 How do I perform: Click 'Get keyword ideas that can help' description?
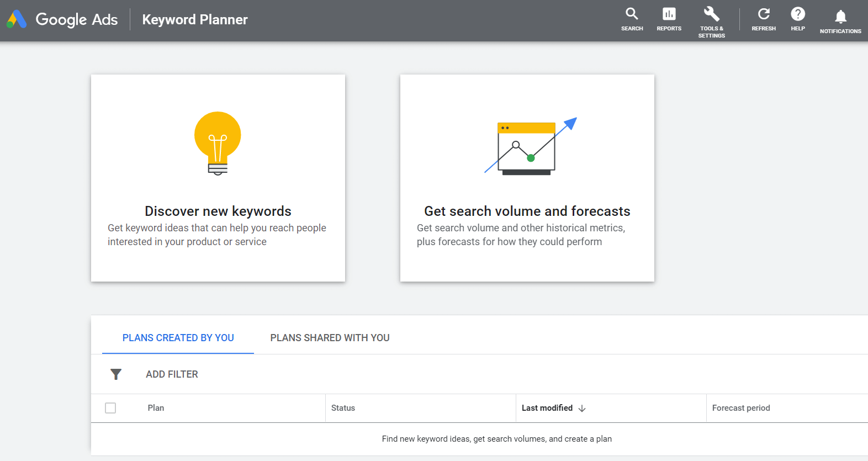pyautogui.click(x=217, y=235)
